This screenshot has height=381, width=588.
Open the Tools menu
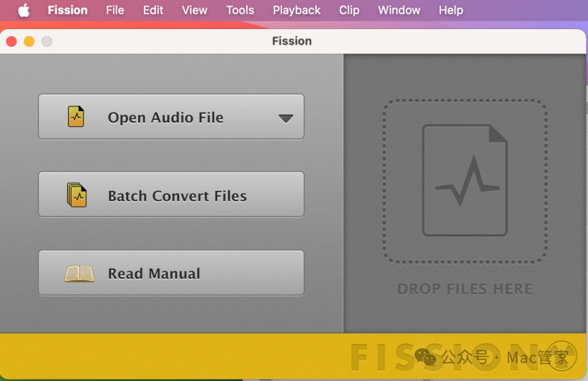[240, 10]
